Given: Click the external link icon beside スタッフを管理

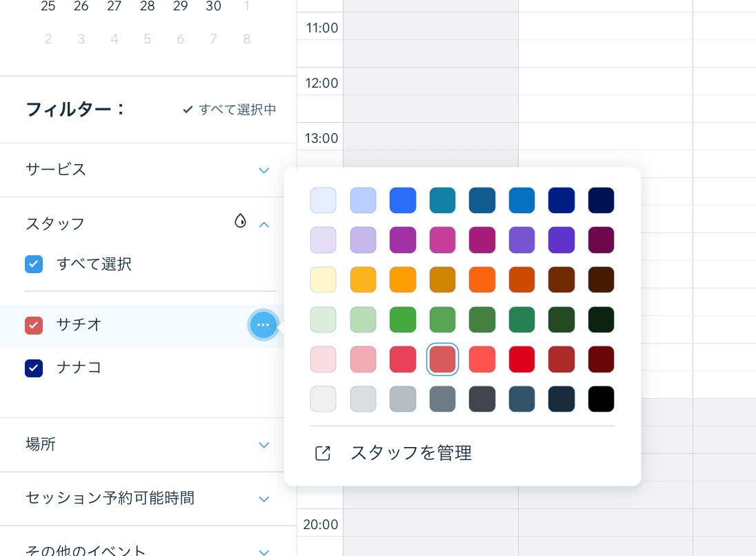Looking at the screenshot, I should (323, 453).
